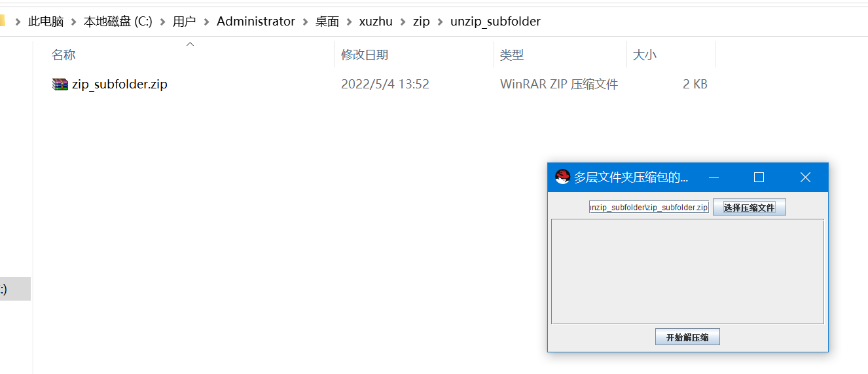868x374 pixels.
Task: Close the 多层文件夹压缩包 dialog
Action: pos(806,177)
